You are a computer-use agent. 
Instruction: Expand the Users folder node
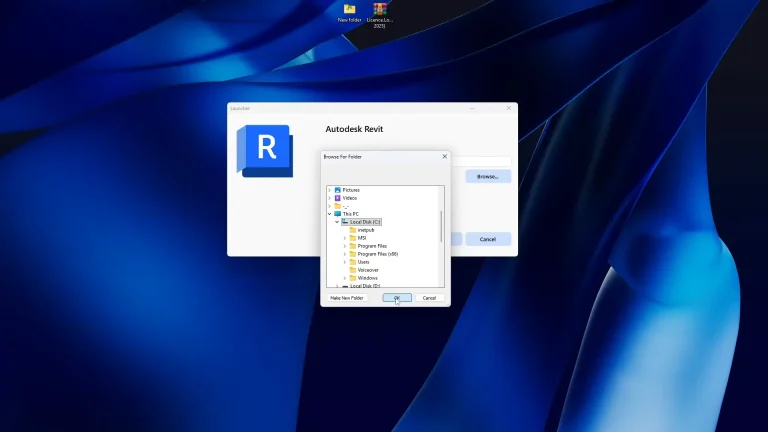(345, 262)
